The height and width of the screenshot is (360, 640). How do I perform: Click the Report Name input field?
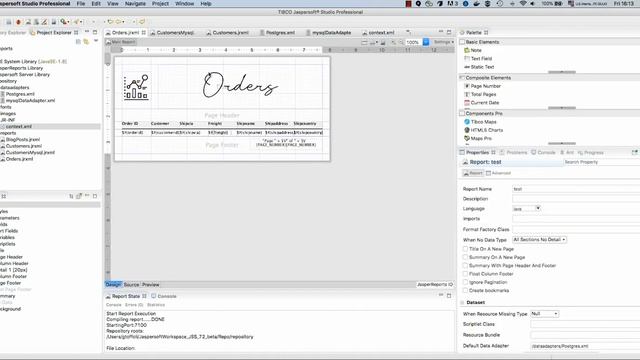click(x=576, y=189)
